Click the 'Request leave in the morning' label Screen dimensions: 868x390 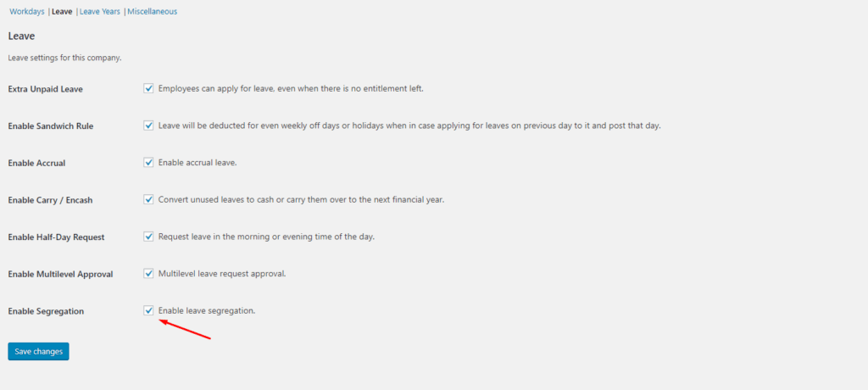[266, 237]
